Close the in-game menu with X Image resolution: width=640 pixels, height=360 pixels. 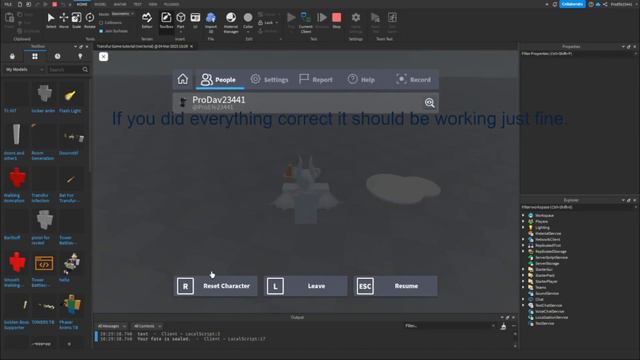pyautogui.click(x=103, y=57)
